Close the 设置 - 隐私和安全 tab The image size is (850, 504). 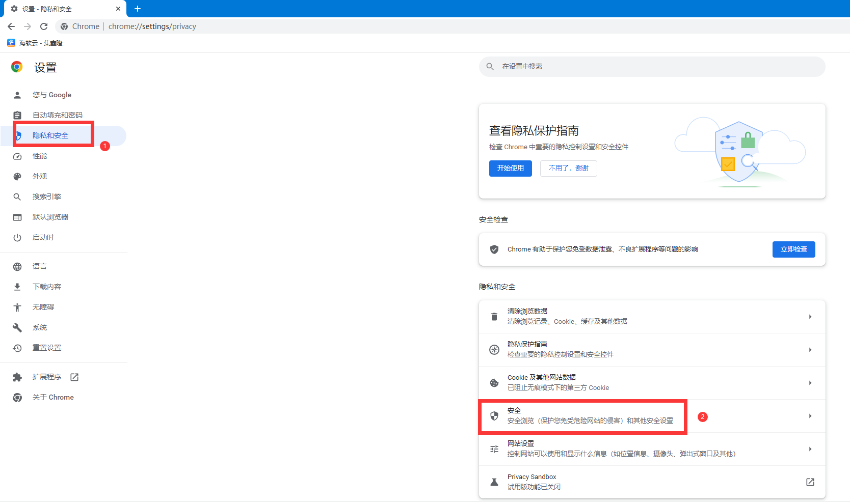pos(118,9)
